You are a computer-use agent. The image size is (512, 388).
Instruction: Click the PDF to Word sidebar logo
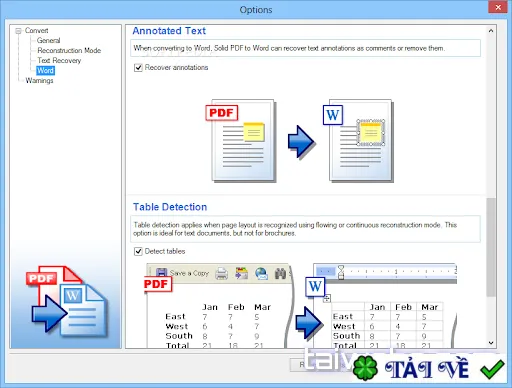point(67,302)
